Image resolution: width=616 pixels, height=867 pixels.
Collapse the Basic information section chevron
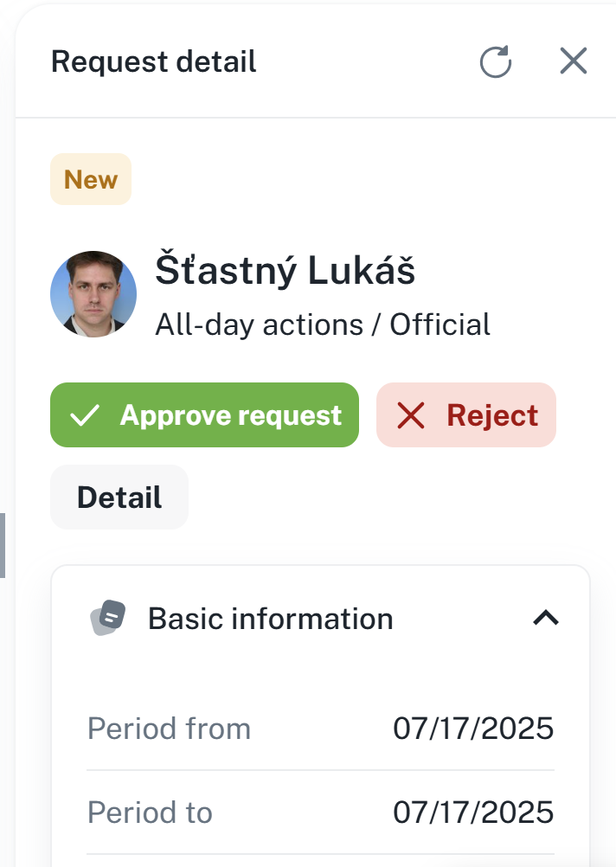[x=546, y=618]
